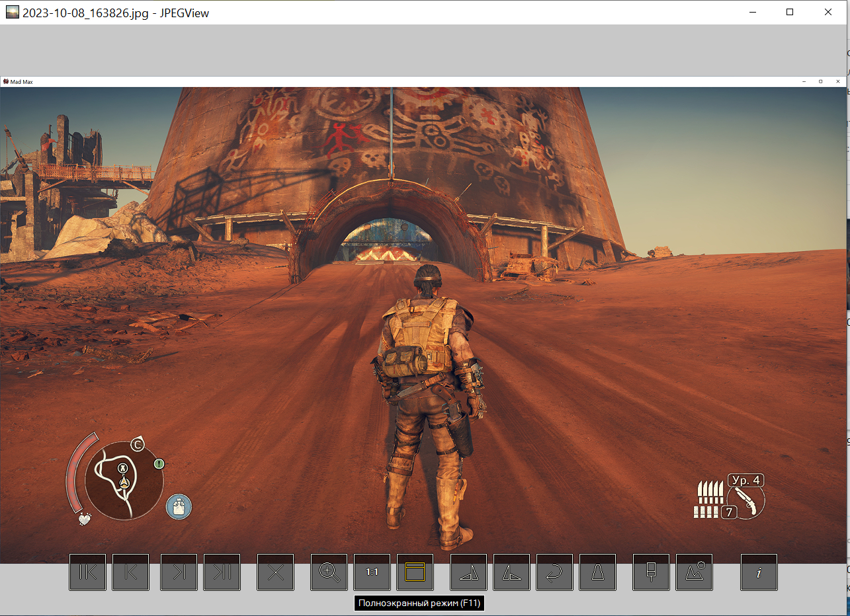Click the round minimap in the game HUD
Image resolution: width=850 pixels, height=616 pixels.
[124, 481]
